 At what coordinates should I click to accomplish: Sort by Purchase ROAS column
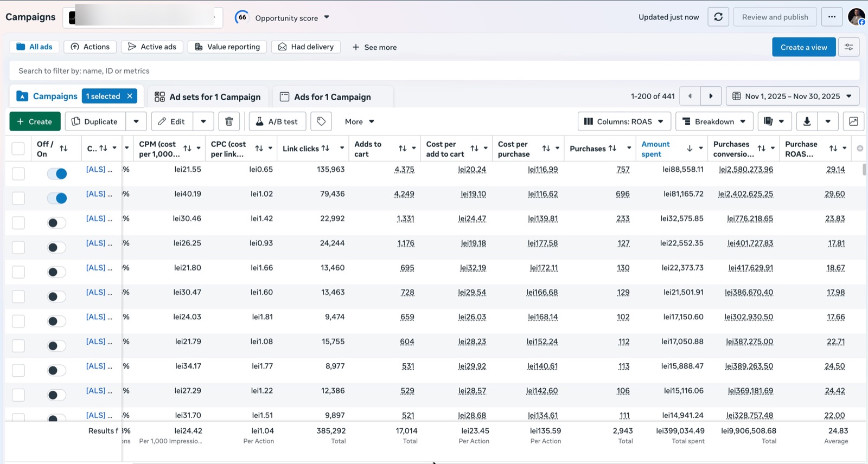(833, 149)
